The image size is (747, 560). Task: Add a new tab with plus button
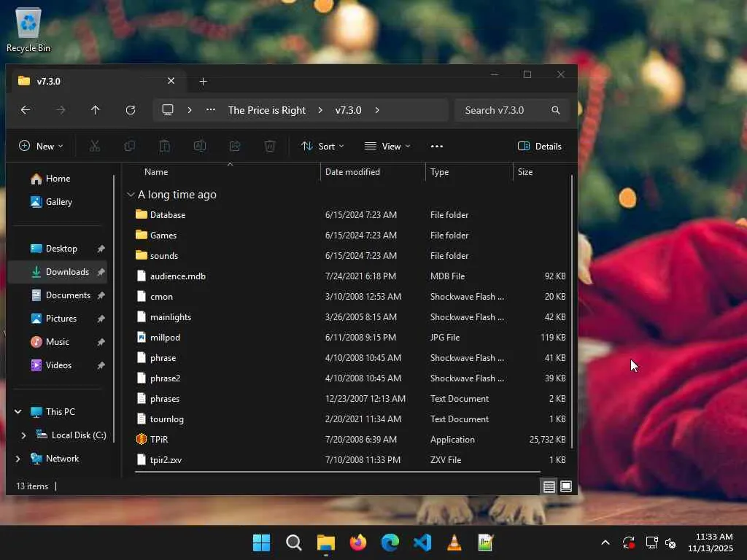click(203, 82)
